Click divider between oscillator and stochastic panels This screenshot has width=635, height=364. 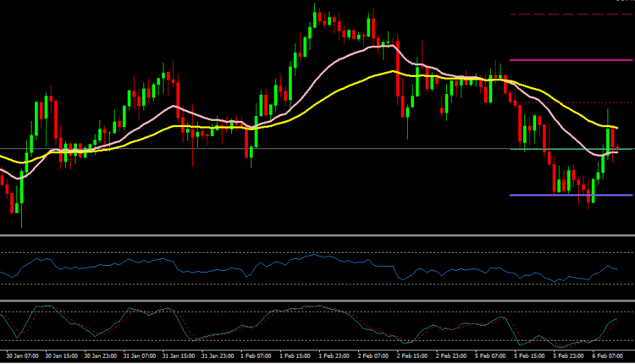click(x=317, y=301)
